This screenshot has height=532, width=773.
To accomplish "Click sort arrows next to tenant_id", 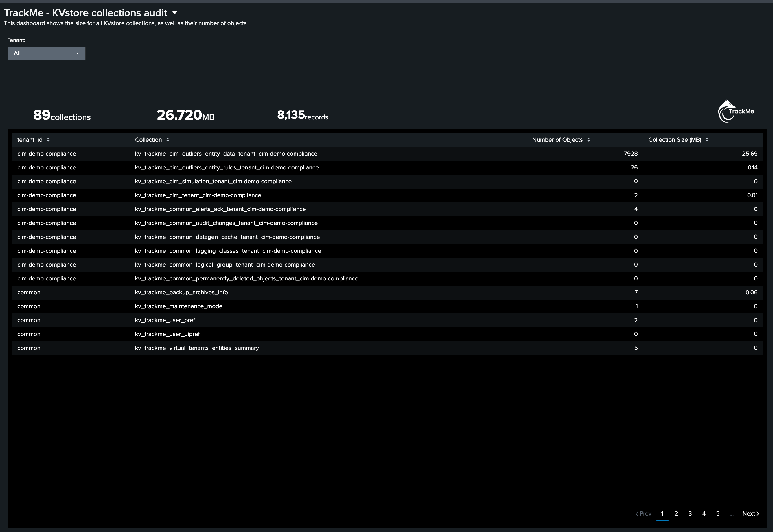I will 48,140.
